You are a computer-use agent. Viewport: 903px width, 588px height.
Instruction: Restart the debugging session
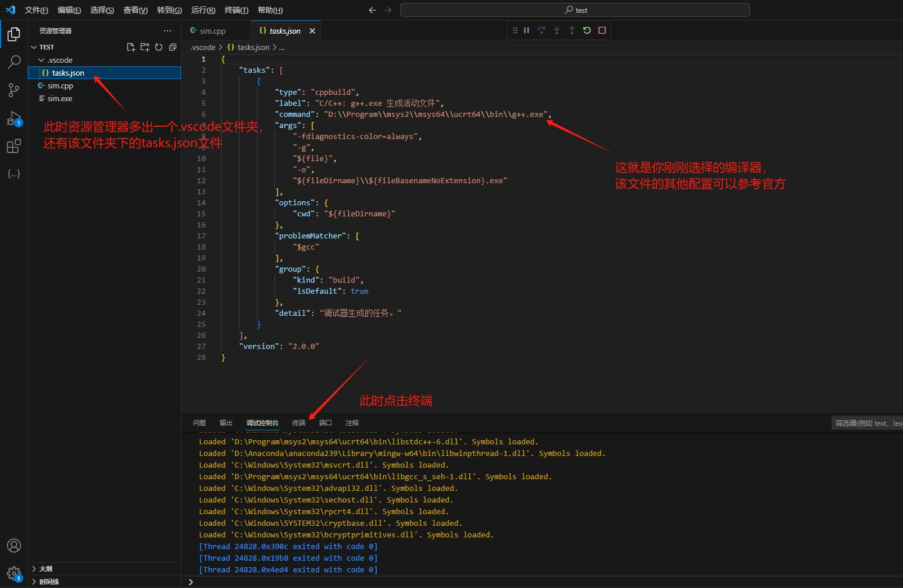point(587,30)
